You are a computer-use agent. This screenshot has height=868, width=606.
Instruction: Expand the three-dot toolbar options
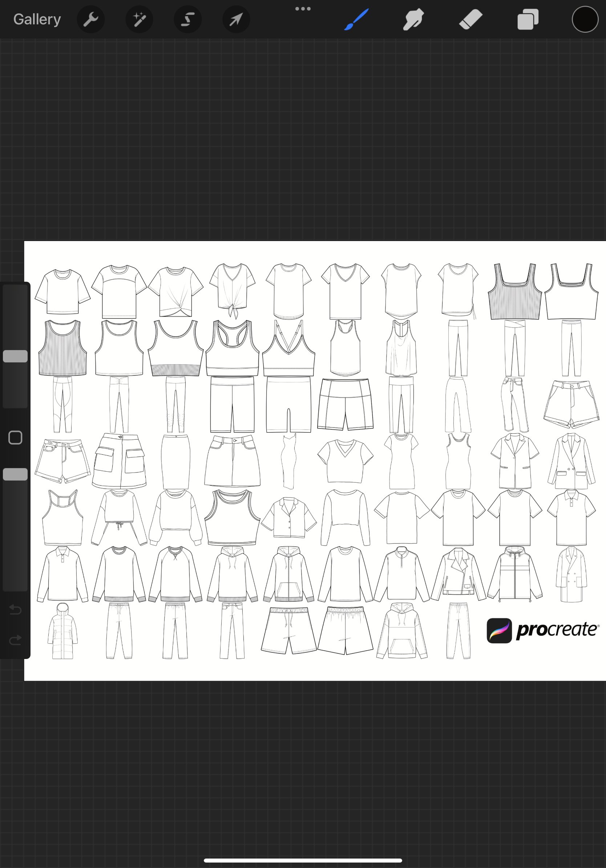(x=303, y=8)
